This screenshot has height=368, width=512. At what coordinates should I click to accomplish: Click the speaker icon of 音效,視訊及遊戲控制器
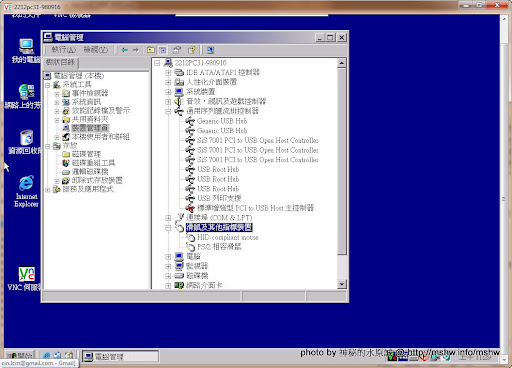pyautogui.click(x=179, y=101)
